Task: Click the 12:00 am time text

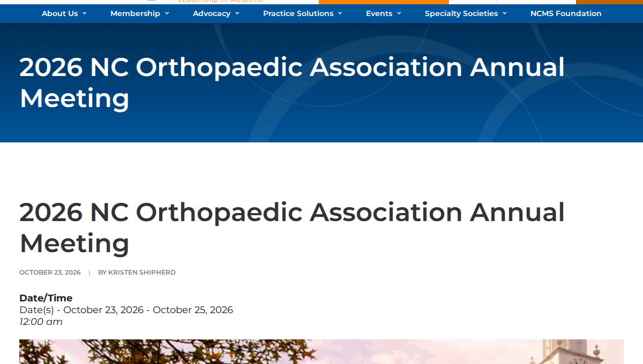Action: [x=41, y=322]
